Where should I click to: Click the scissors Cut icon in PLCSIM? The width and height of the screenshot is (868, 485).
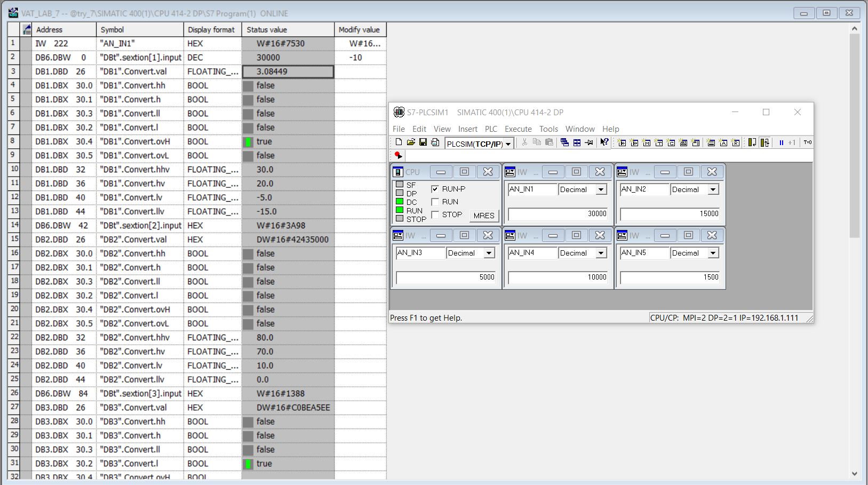[x=524, y=142]
